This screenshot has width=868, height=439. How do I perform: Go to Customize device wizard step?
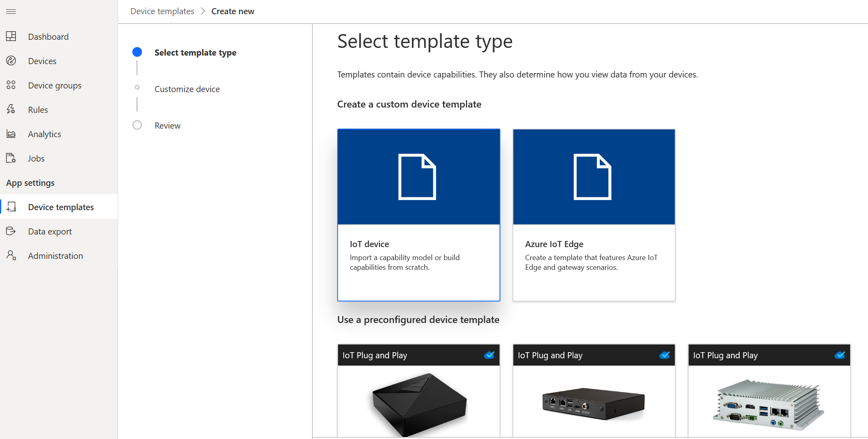tap(187, 89)
